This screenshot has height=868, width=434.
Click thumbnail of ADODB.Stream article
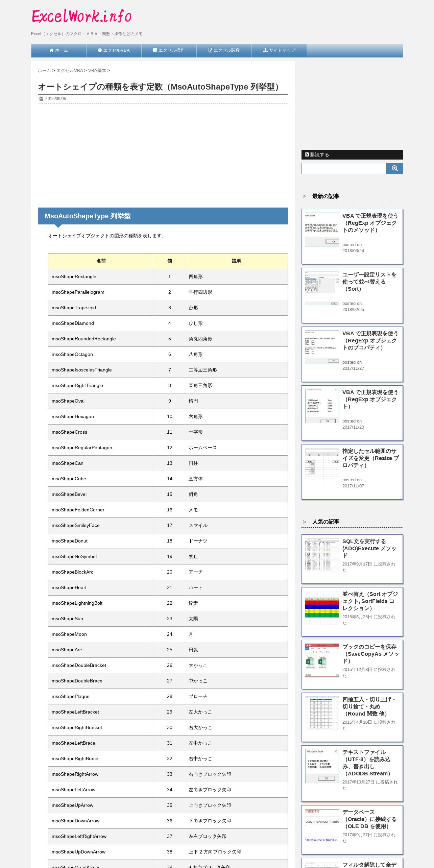tap(322, 766)
